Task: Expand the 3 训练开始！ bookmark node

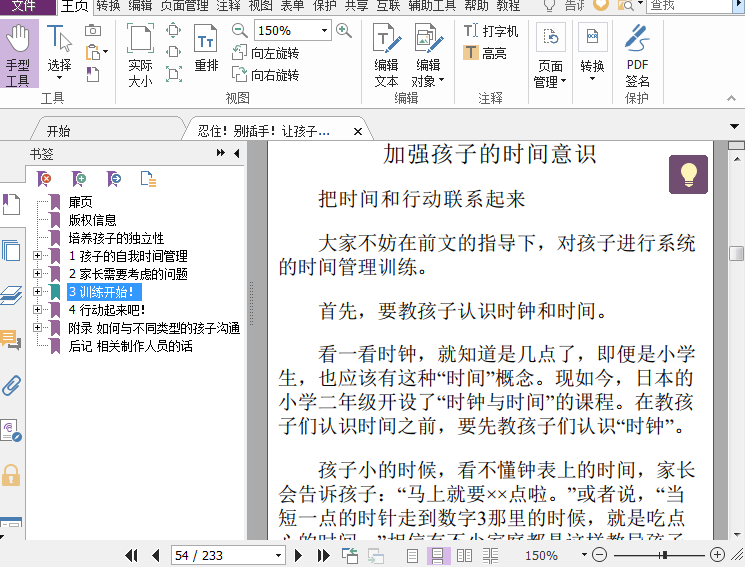Action: 38,291
